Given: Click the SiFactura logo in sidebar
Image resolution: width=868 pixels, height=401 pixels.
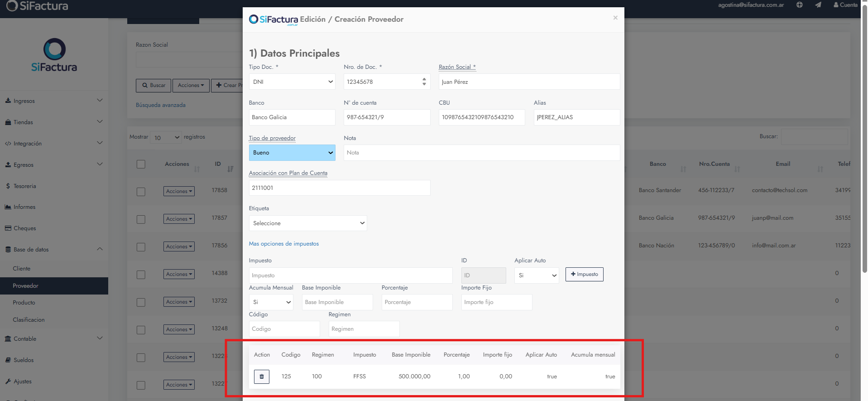Looking at the screenshot, I should pyautogui.click(x=54, y=55).
